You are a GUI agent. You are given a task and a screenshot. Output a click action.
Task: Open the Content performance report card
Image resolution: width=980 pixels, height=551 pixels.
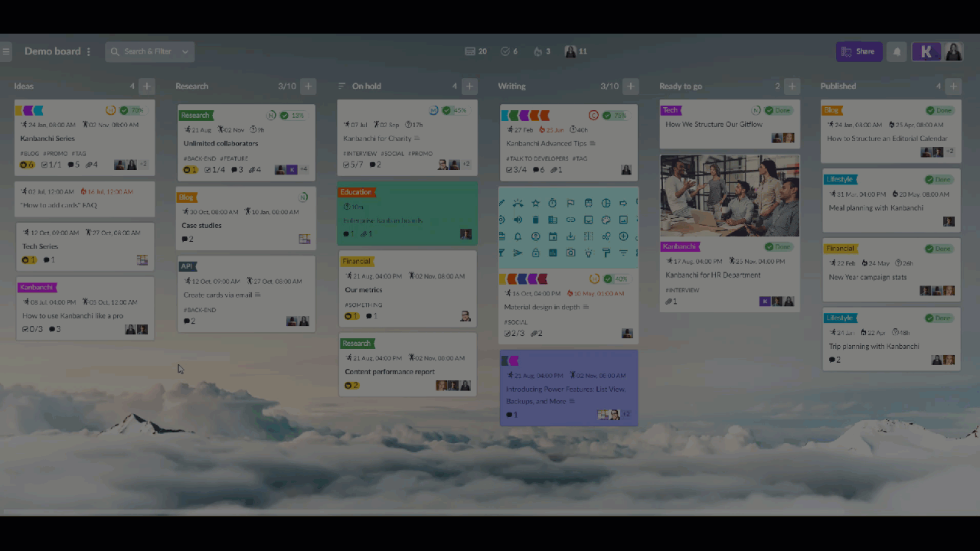click(x=407, y=364)
